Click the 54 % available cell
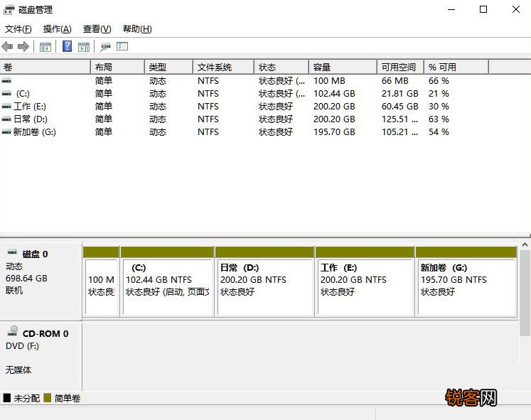531x420 pixels. (x=439, y=132)
